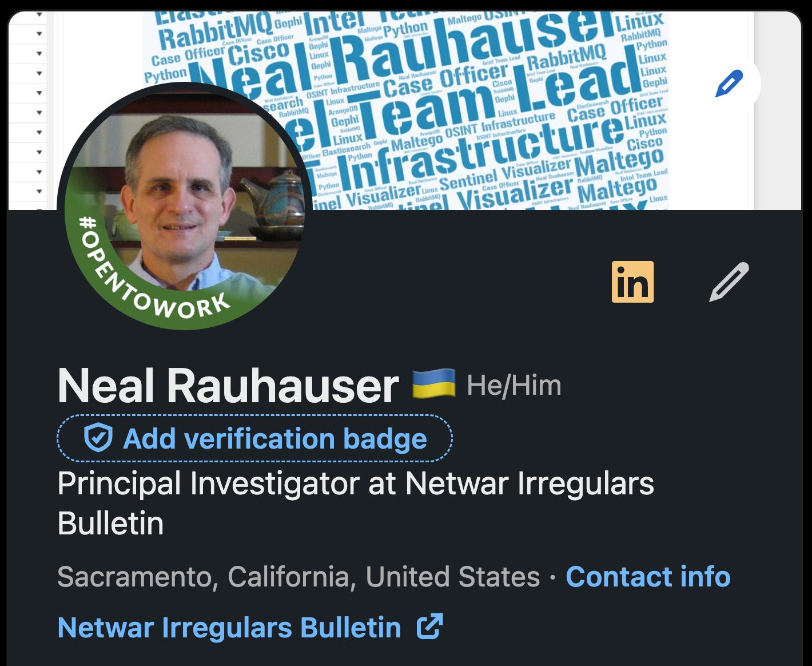The width and height of the screenshot is (812, 666).
Task: Open the Netwar Irregulars Bulletin link
Action: click(229, 627)
